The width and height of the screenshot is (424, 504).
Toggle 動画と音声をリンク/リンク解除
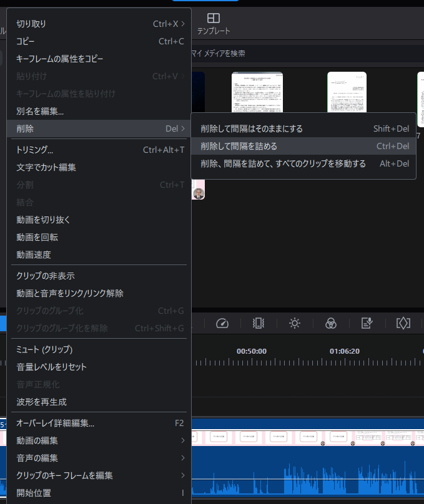pos(70,293)
